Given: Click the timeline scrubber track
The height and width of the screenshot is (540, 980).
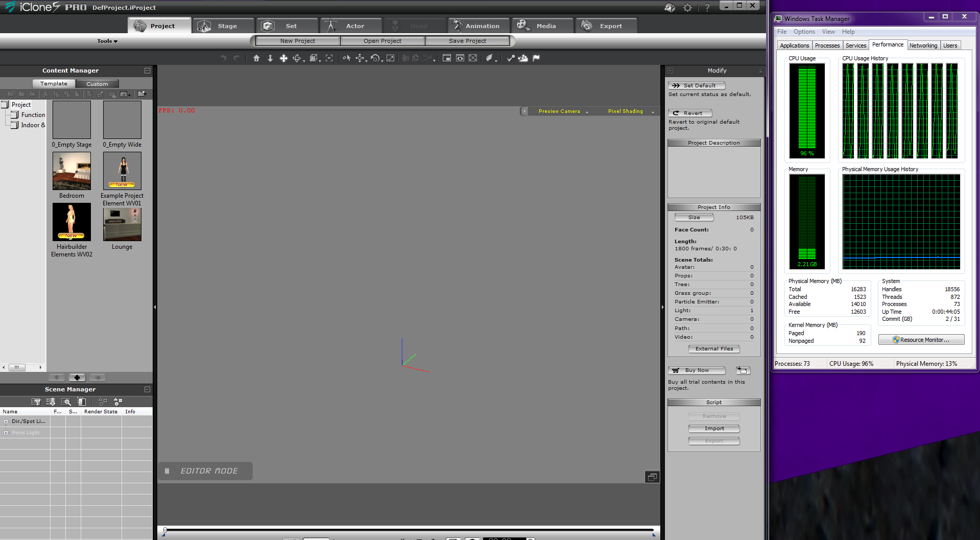Looking at the screenshot, I should (409, 530).
